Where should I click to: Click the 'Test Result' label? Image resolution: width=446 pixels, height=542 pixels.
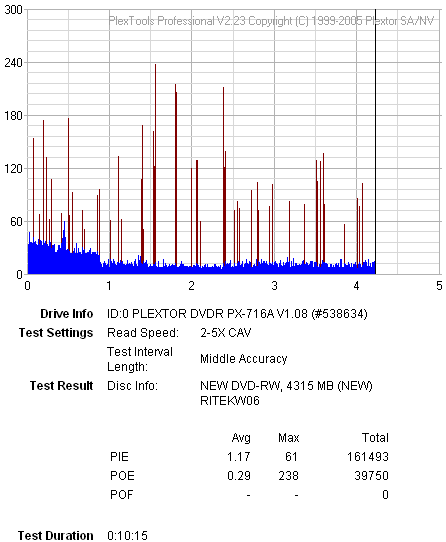point(62,385)
